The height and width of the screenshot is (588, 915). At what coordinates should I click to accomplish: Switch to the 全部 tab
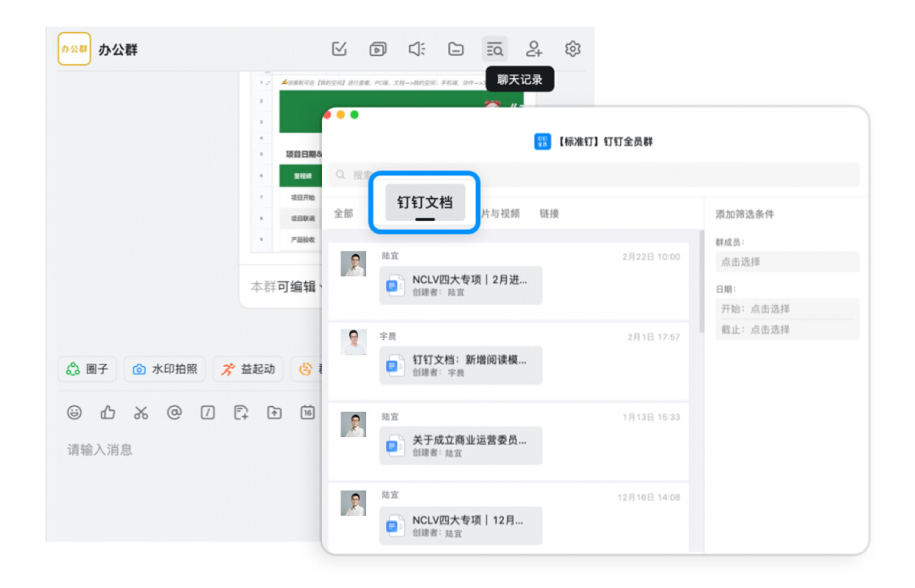(x=343, y=214)
